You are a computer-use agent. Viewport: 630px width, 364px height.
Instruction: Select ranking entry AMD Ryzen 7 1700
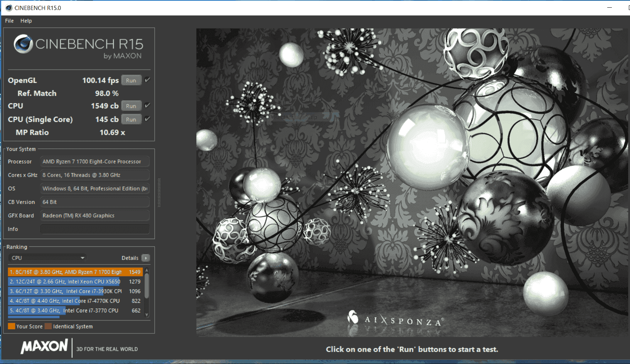coord(75,272)
